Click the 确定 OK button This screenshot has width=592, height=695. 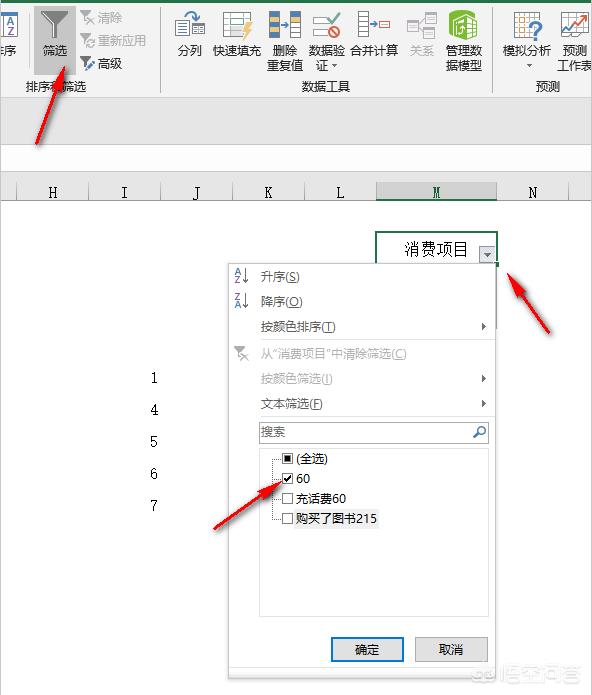(x=367, y=649)
